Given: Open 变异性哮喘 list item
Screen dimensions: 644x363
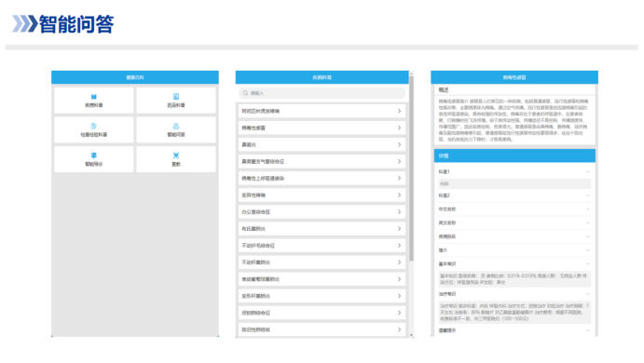Looking at the screenshot, I should pos(322,195).
